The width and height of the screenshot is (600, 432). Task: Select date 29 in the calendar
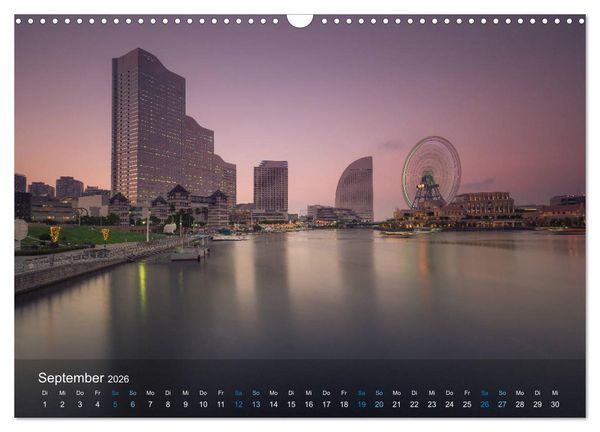[538, 404]
